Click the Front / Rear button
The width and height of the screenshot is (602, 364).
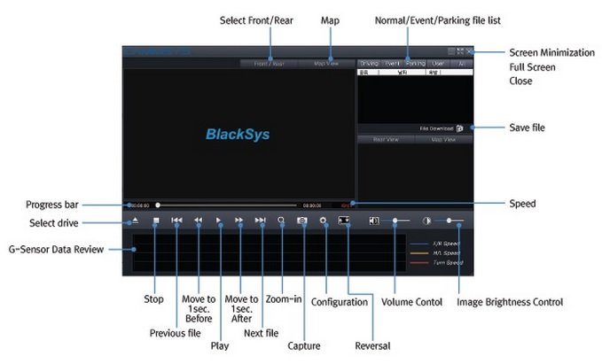pos(269,64)
